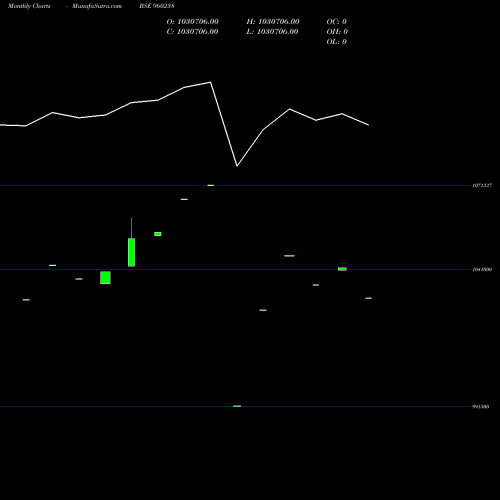The height and width of the screenshot is (500, 500).
Task: Click the middle price axis label near 1041800
Action: click(482, 269)
